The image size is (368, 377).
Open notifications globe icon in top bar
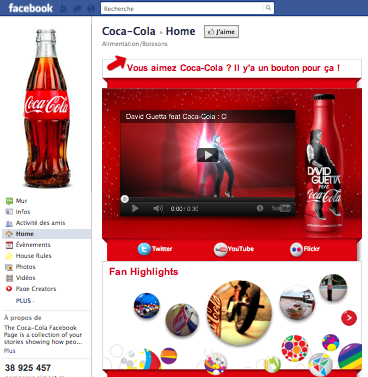click(91, 8)
